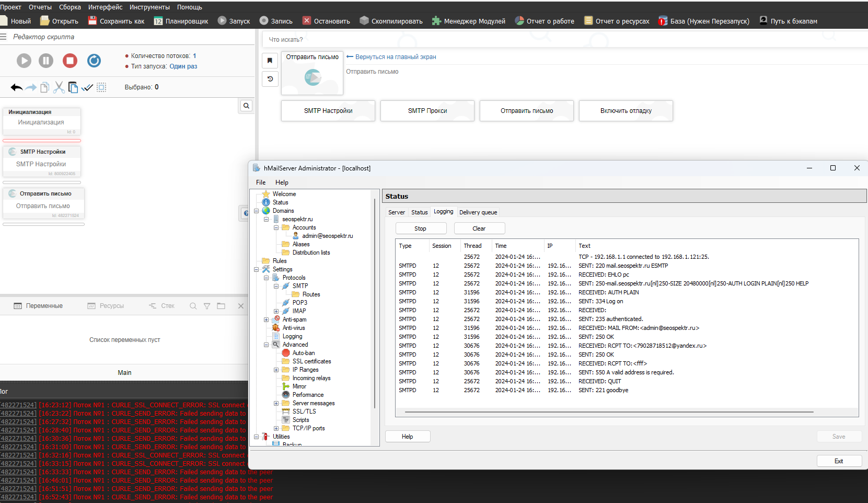Expand the Anti-spam tree node
This screenshot has height=503, width=868.
[267, 319]
